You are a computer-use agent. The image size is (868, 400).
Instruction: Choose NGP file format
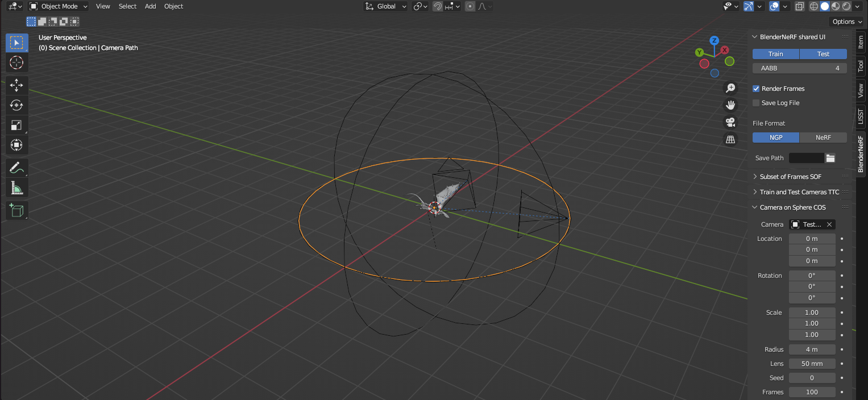pos(776,137)
